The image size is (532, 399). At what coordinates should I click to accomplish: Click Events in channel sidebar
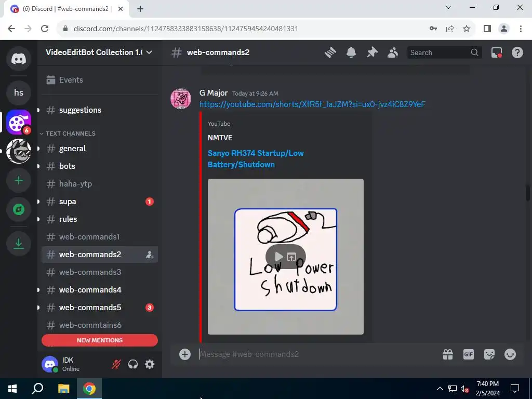pyautogui.click(x=99, y=79)
